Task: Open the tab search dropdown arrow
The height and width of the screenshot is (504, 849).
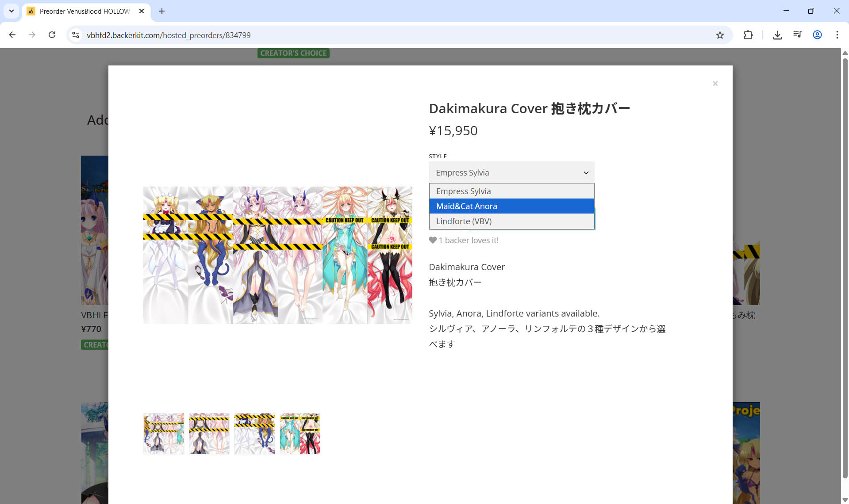Action: pyautogui.click(x=12, y=11)
